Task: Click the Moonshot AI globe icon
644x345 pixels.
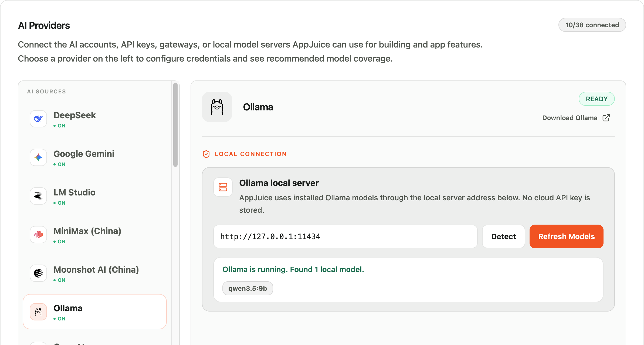Action: coord(38,273)
